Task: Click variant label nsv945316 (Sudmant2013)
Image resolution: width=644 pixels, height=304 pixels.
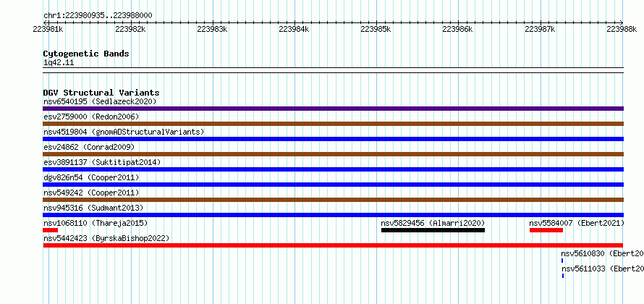Action: [x=93, y=208]
